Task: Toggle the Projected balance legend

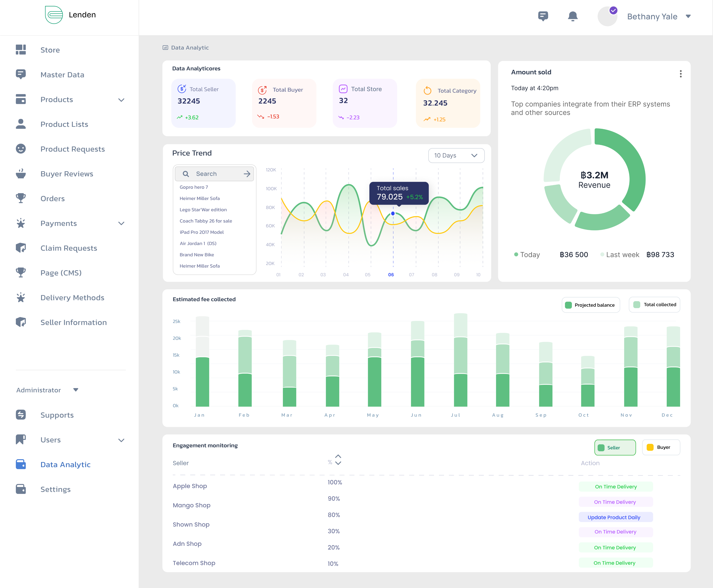Action: pyautogui.click(x=591, y=305)
